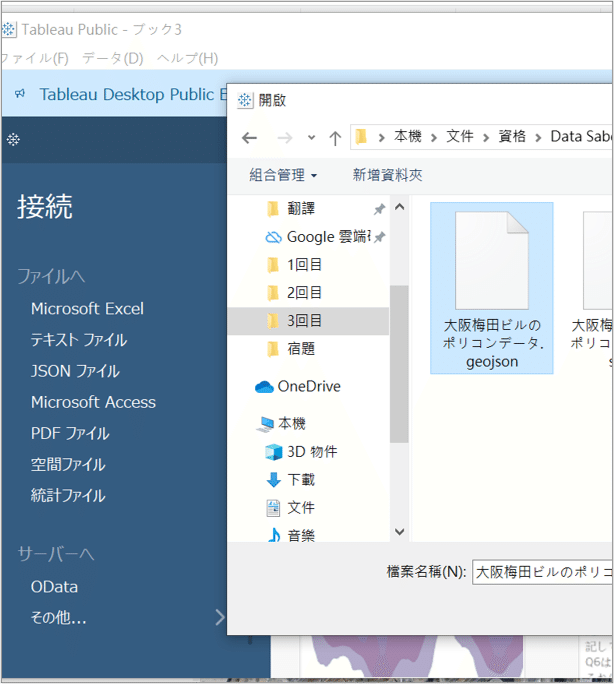Connect to 空間ファイル
This screenshot has height=684, width=614.
pos(68,465)
